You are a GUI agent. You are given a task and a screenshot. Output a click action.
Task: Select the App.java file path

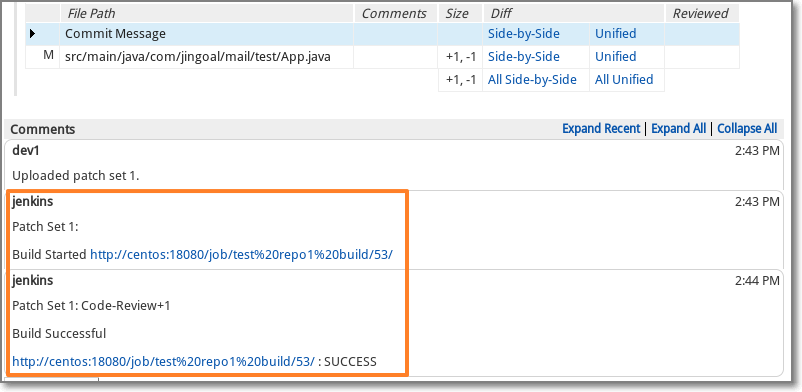[198, 57]
